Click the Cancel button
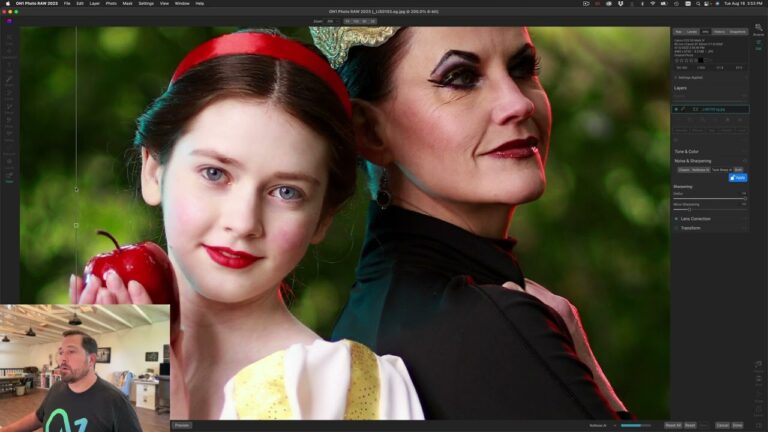 tap(722, 425)
